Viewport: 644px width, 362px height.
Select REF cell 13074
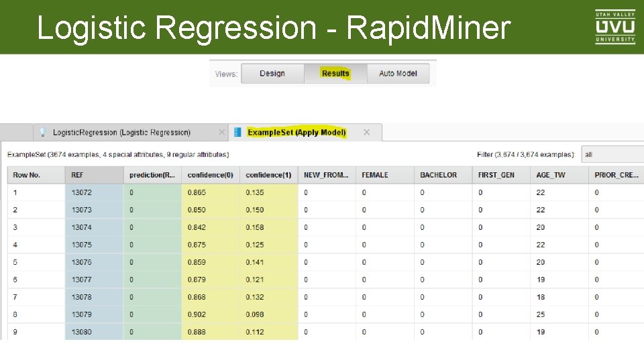pos(94,227)
